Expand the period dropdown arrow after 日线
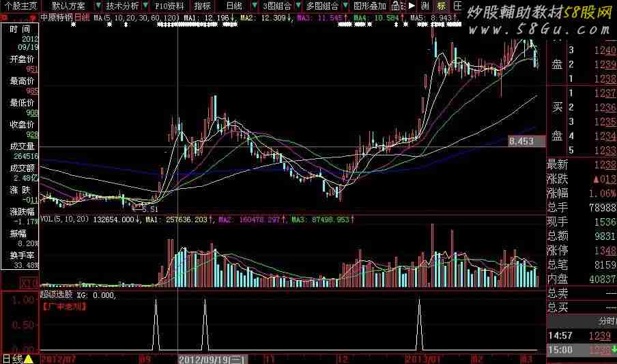Screen dimensions: 617x364 coord(255,6)
